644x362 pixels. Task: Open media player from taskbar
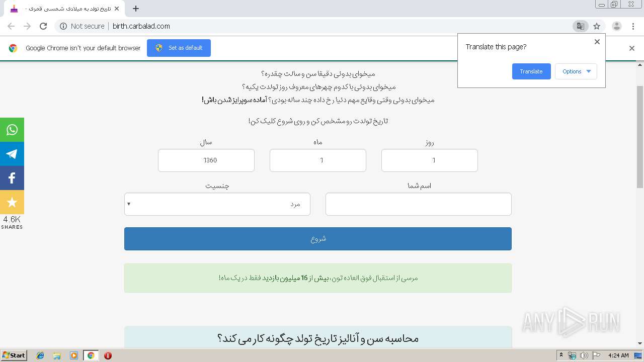74,355
